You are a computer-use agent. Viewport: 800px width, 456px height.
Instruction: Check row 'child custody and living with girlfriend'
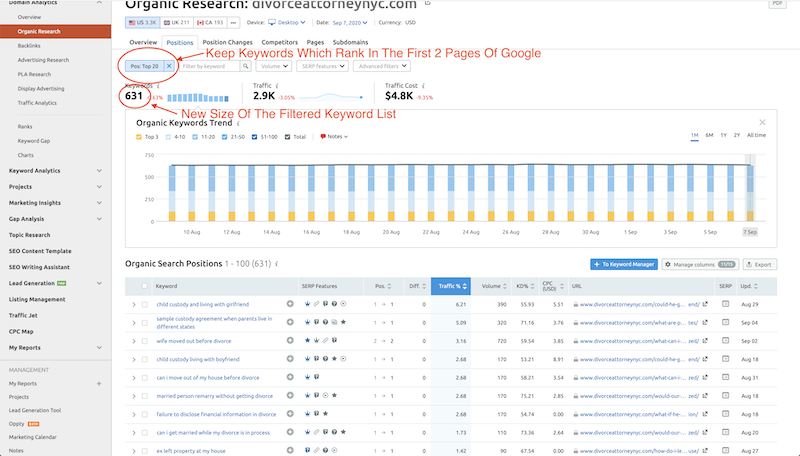click(x=145, y=305)
